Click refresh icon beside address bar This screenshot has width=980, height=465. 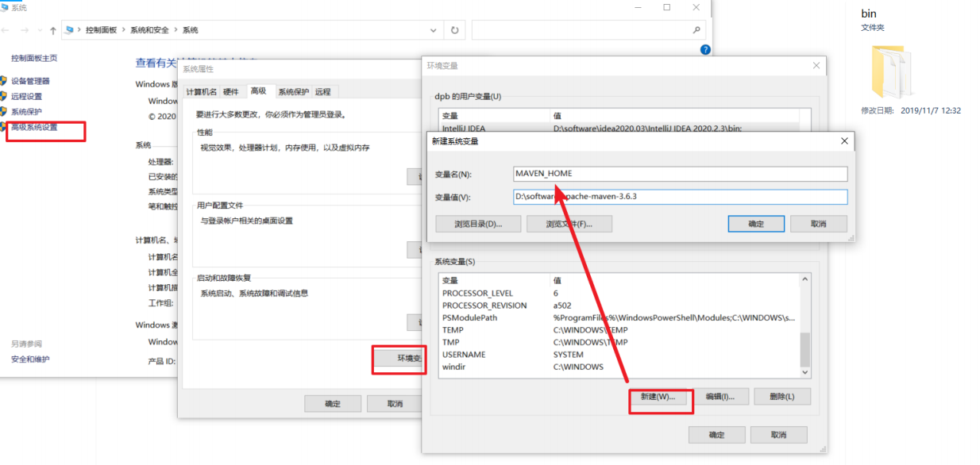click(454, 30)
